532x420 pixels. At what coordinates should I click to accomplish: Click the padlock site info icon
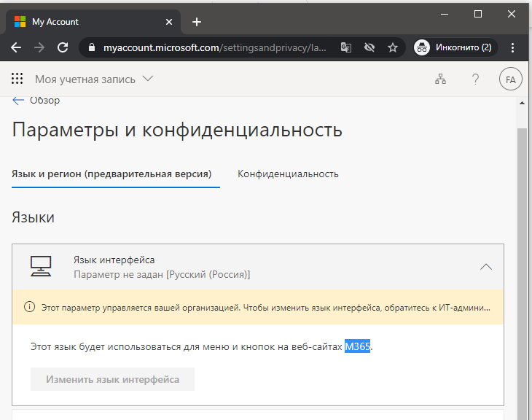[x=92, y=47]
